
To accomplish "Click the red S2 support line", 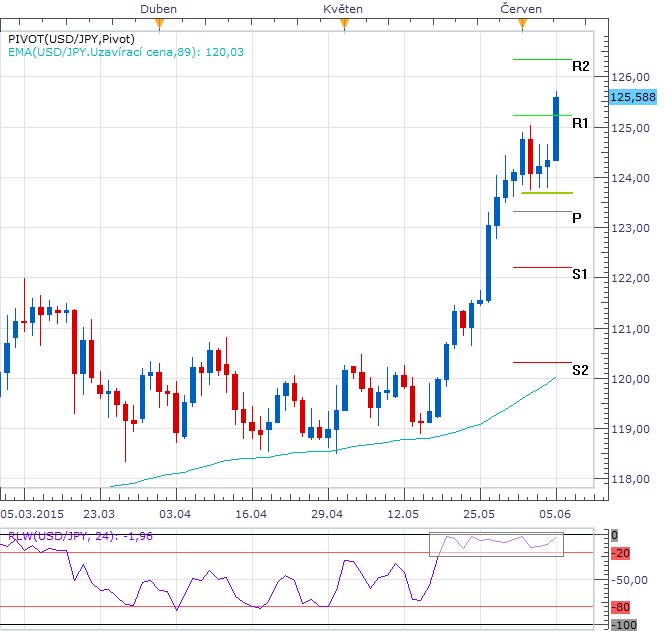I will click(542, 362).
